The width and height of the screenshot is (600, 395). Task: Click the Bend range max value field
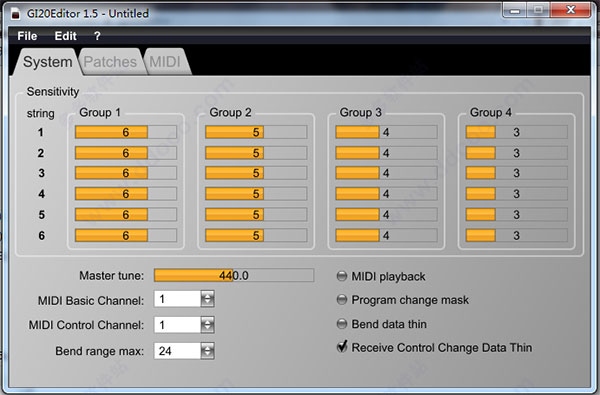pos(177,351)
